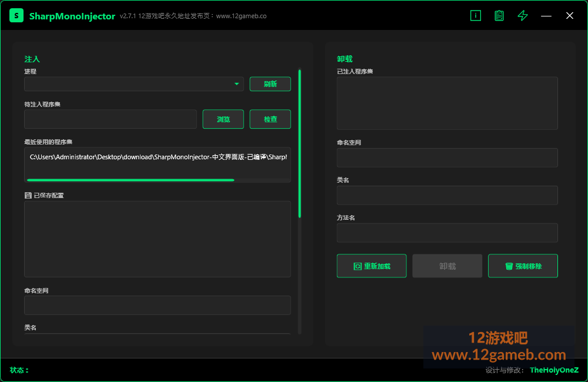Click the 浏览 browse button
Viewport: 588px width, 382px height.
pyautogui.click(x=223, y=119)
